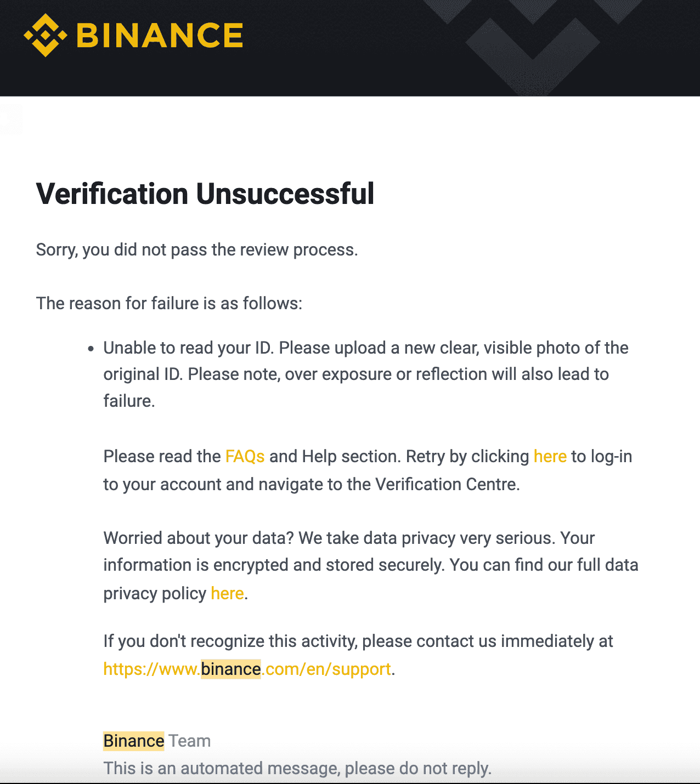Click the 'Verification Centre' text
The width and height of the screenshot is (700, 784).
point(447,485)
